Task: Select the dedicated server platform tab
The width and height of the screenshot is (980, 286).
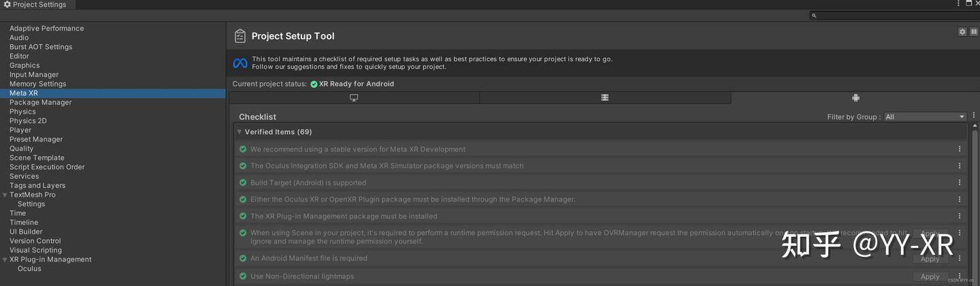Action: point(604,98)
